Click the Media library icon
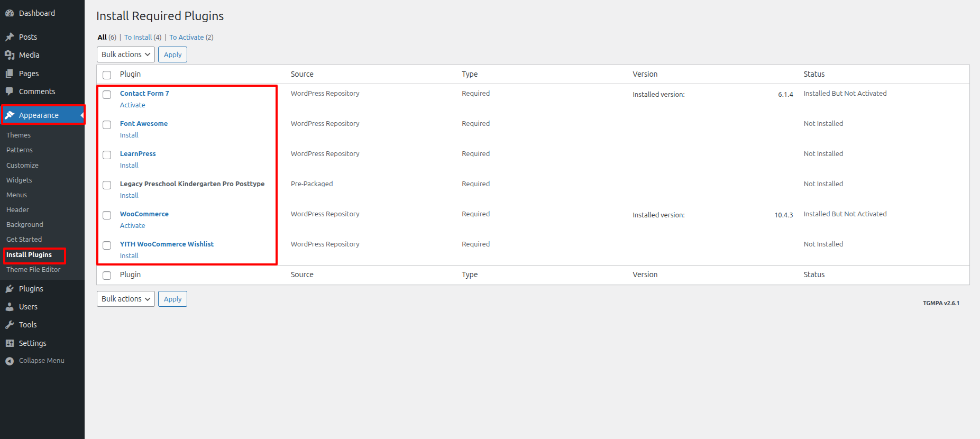This screenshot has width=980, height=439. (x=10, y=55)
